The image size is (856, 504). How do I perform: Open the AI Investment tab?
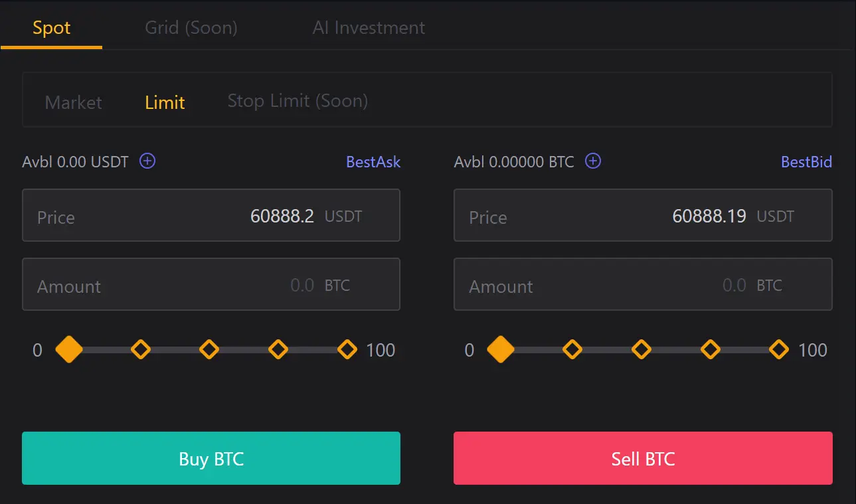pyautogui.click(x=369, y=28)
